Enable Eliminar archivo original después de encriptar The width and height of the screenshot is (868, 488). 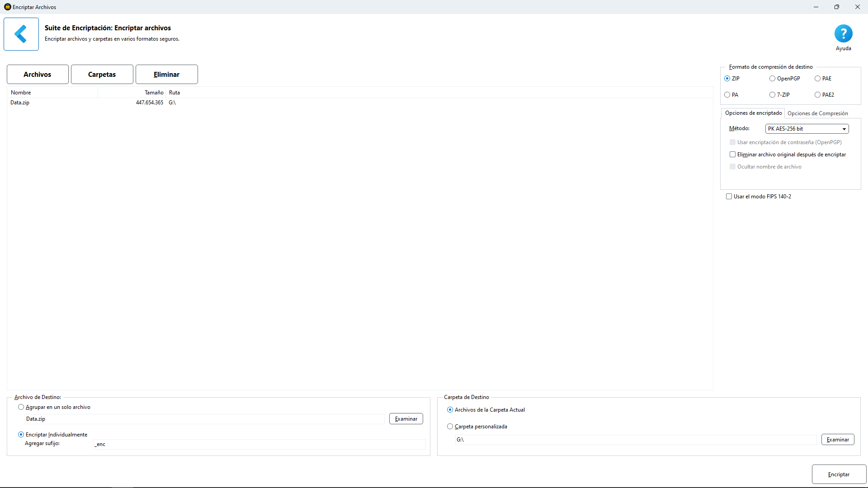click(732, 155)
